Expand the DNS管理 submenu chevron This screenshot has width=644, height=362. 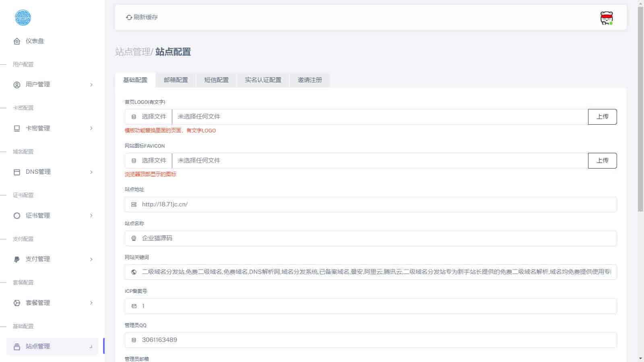(x=91, y=172)
